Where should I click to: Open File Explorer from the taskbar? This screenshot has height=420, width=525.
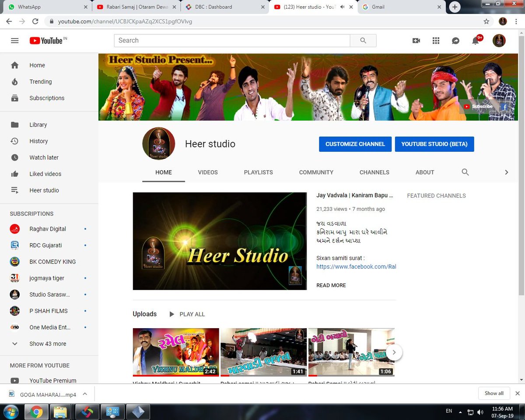click(x=61, y=412)
